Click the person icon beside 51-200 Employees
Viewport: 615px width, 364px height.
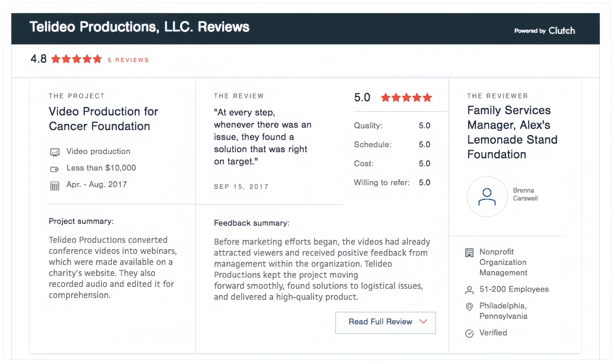pyautogui.click(x=469, y=290)
